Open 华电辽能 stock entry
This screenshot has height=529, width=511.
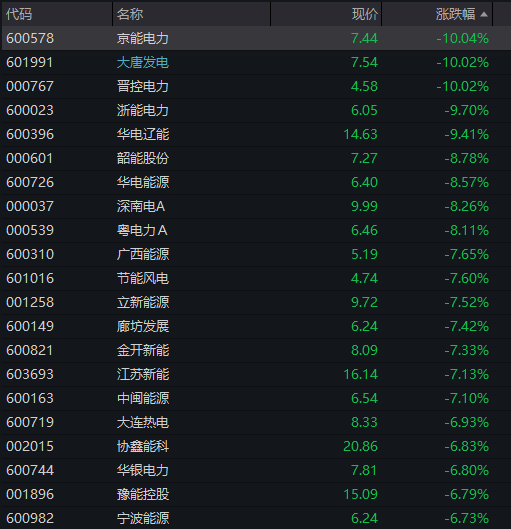(x=143, y=134)
